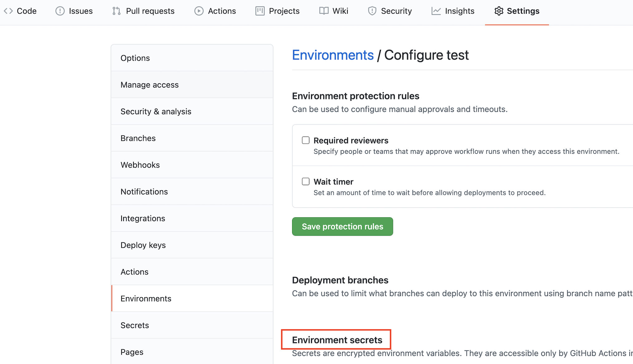Open Manage access in the sidebar
633x364 pixels.
click(192, 85)
